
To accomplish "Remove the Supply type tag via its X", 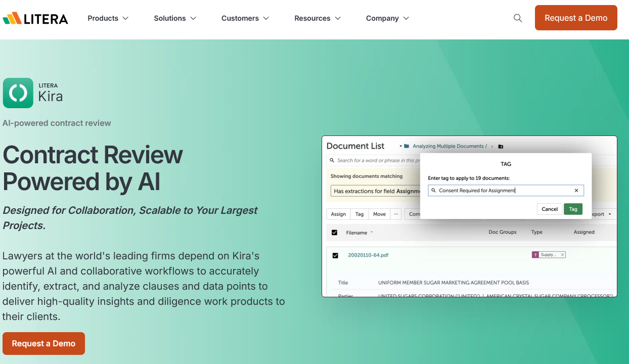I will click(563, 255).
